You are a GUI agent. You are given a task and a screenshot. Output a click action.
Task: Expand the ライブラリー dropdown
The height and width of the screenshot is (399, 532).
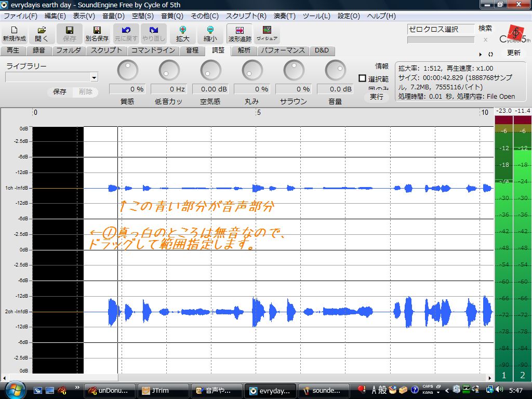pos(94,77)
